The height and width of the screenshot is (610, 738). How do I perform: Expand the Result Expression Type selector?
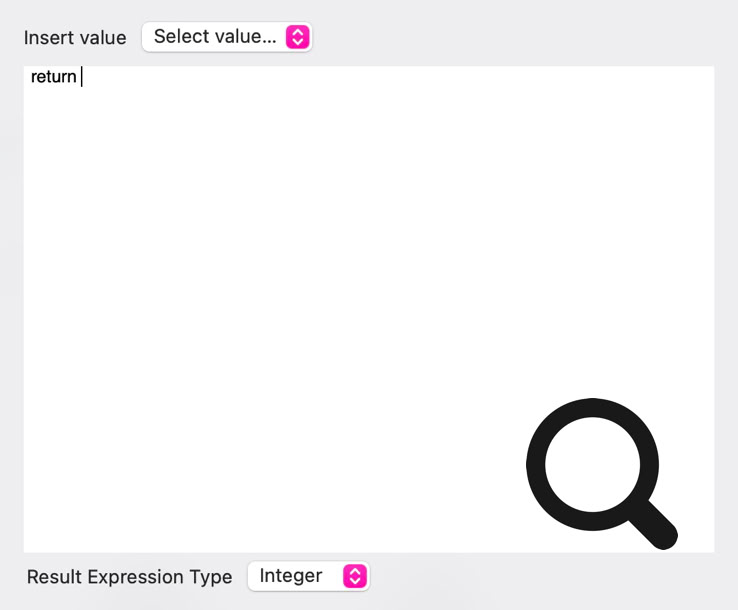308,576
